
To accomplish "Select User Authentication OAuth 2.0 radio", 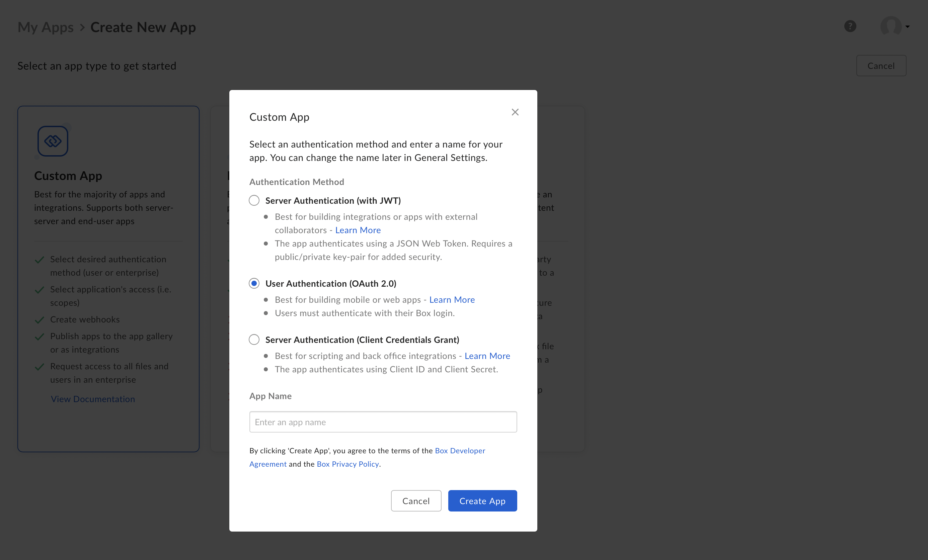I will point(254,283).
